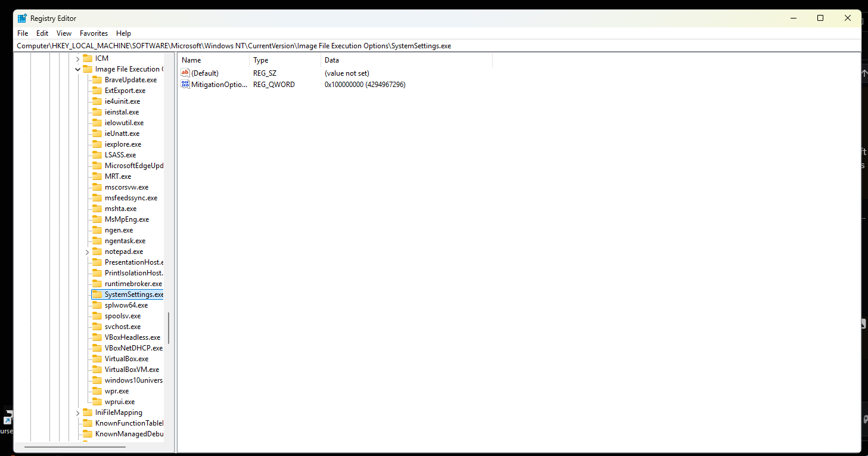Open the Favorites menu

94,33
